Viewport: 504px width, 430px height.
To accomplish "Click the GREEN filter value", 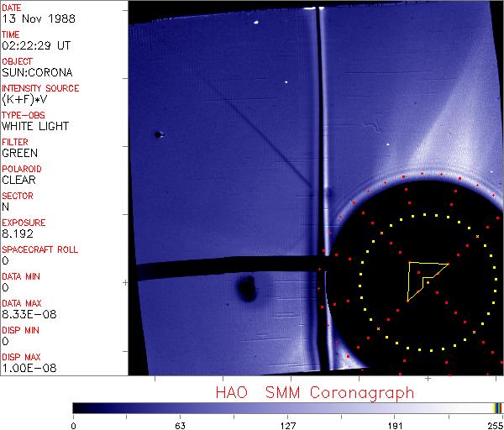I will point(19,154).
